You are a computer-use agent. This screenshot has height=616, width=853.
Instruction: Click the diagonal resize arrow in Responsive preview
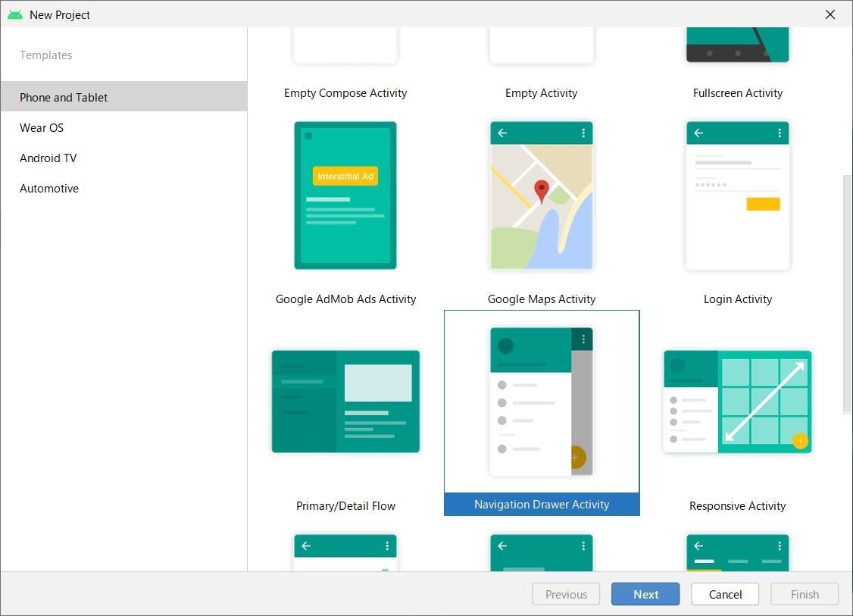pyautogui.click(x=764, y=402)
